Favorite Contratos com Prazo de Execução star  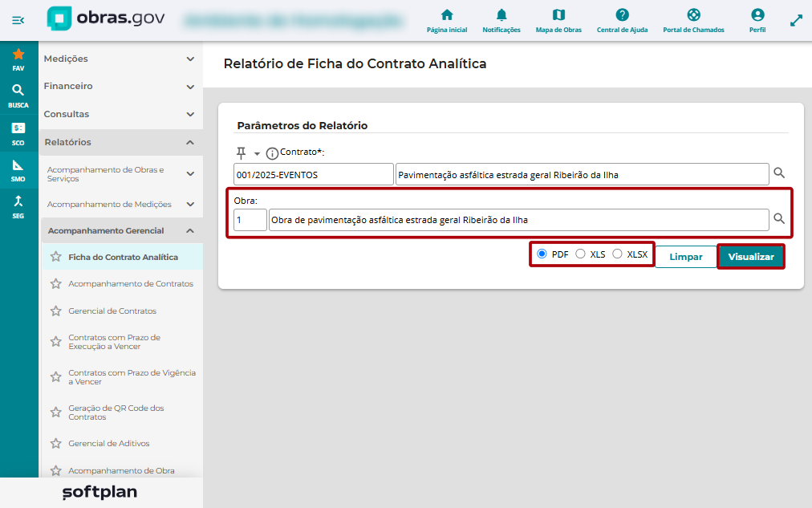[56, 341]
